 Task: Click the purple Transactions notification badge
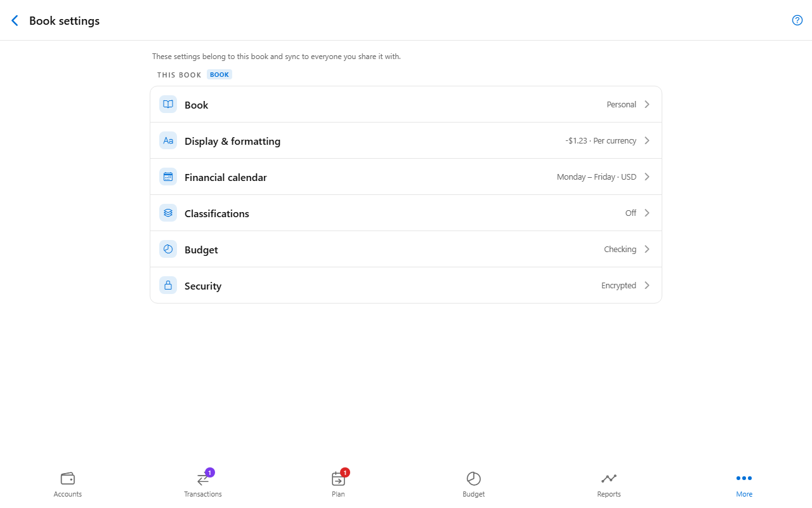pyautogui.click(x=210, y=472)
